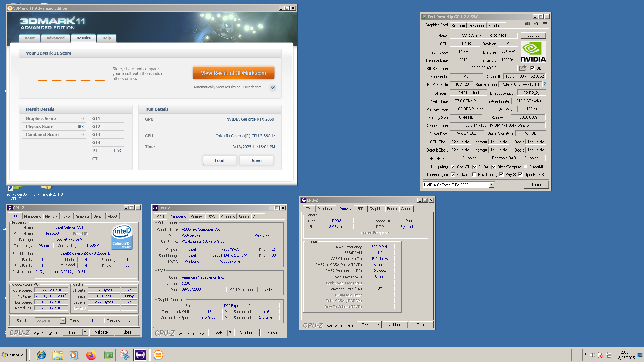Refresh GPU-Z readings with the refresh icon
The width and height of the screenshot is (644, 362).
(x=536, y=24)
